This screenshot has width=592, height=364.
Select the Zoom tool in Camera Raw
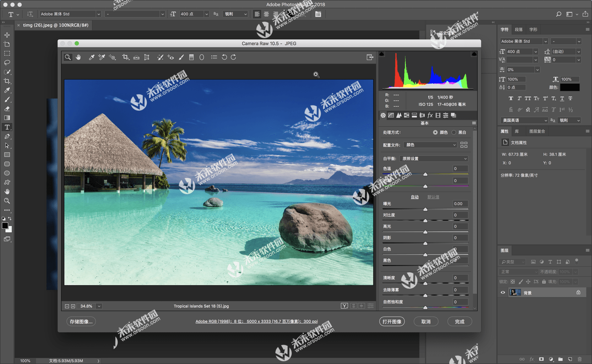pos(68,57)
